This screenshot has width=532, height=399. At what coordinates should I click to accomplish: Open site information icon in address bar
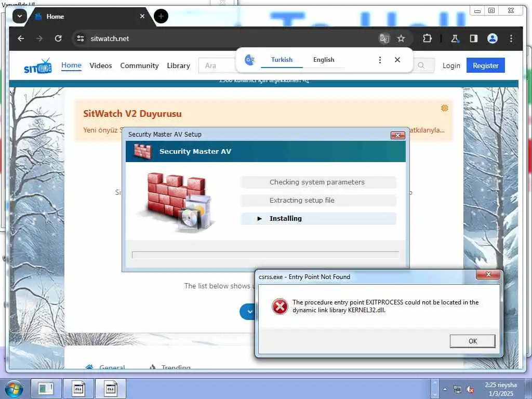[x=81, y=38]
